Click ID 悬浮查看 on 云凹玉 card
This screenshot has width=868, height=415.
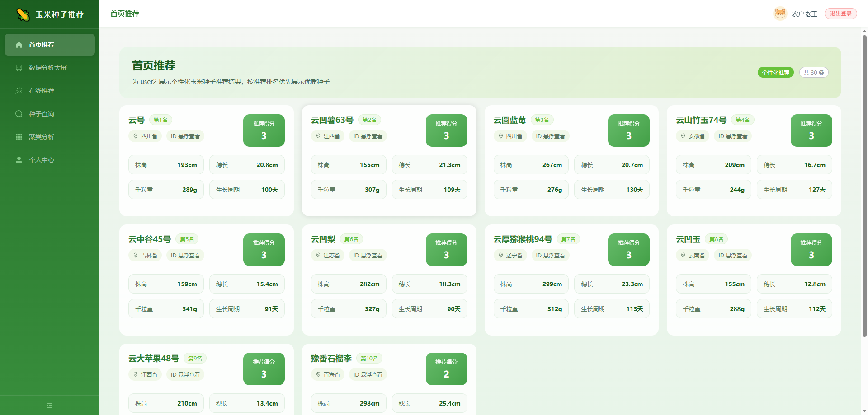click(x=733, y=255)
